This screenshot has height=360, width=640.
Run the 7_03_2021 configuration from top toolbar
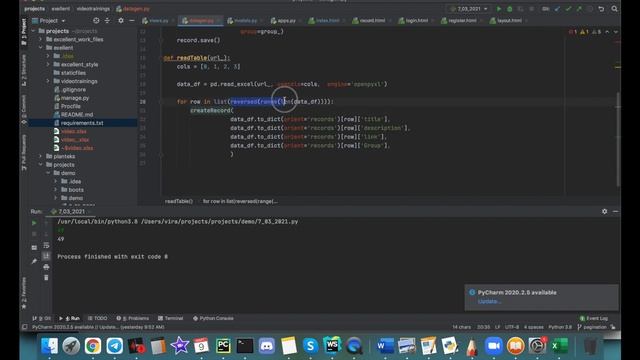pyautogui.click(x=499, y=9)
